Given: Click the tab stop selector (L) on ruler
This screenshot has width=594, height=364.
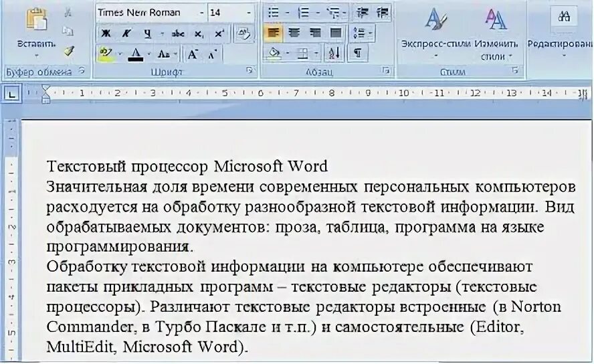Looking at the screenshot, I should [11, 94].
